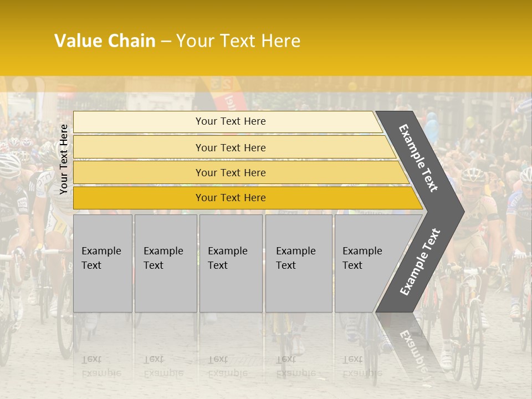Click the lower dark arrow "Example Text" segment
This screenshot has width=532, height=399.
coord(420,262)
